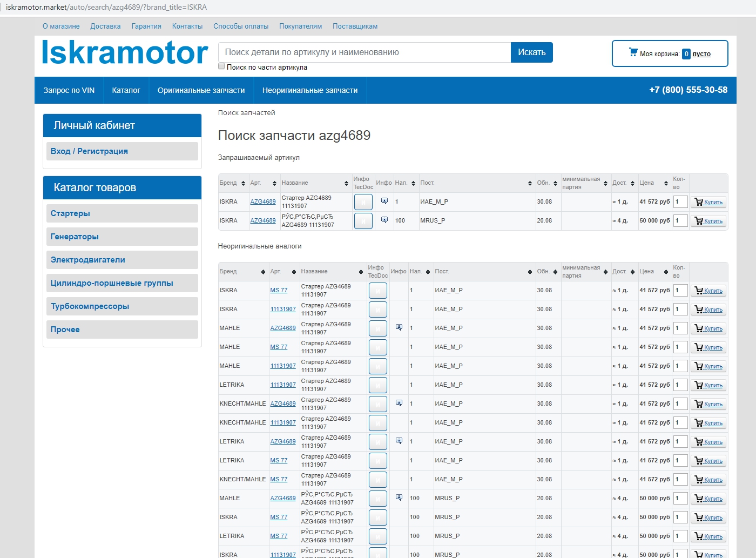Click info comment icon in MAHLE AZG4689 50 000 руб row
Screen dimensions: 756x558
[x=399, y=498]
